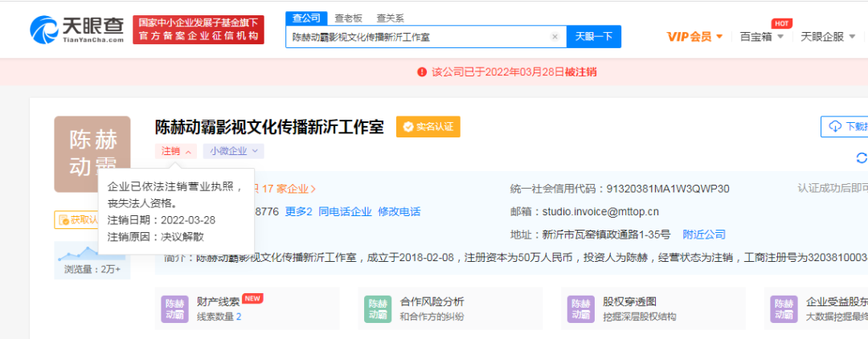Open the 17 家企业 link
Screen dimensions: 868x339
coord(289,189)
